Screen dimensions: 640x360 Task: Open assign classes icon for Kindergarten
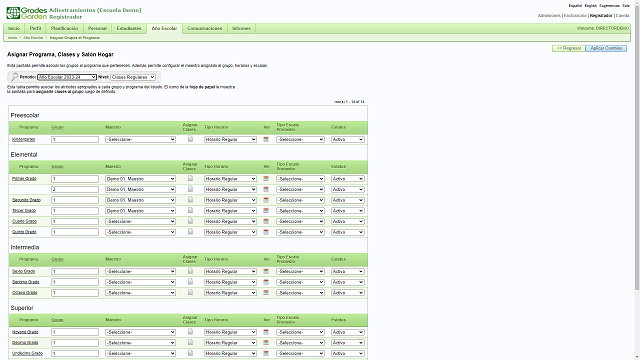click(190, 139)
